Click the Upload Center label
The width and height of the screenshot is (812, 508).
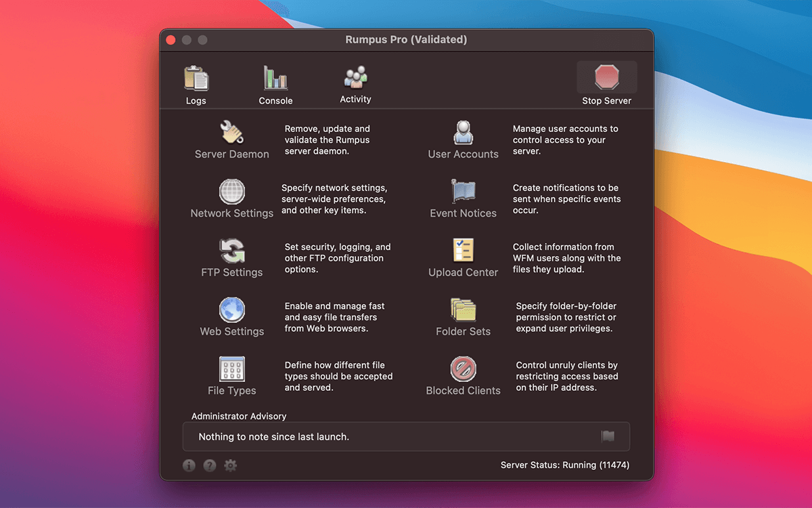[464, 272]
